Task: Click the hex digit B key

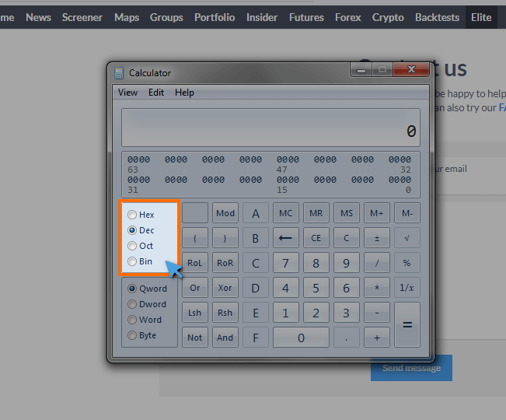Action: click(x=256, y=238)
